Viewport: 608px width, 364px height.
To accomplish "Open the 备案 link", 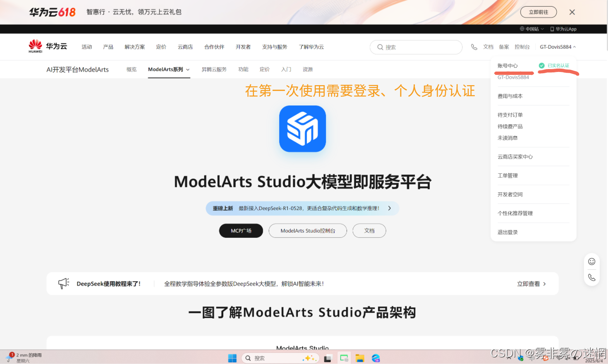I will [x=504, y=47].
